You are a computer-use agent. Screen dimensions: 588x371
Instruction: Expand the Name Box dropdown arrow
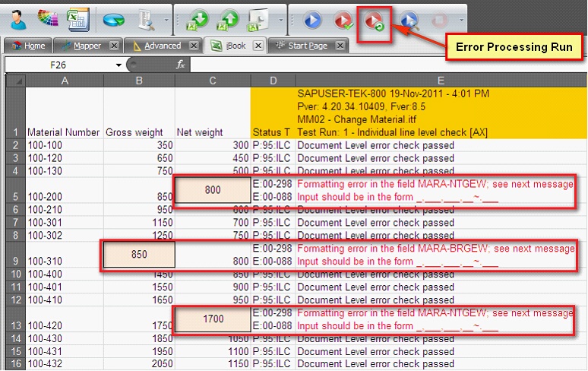pos(119,65)
